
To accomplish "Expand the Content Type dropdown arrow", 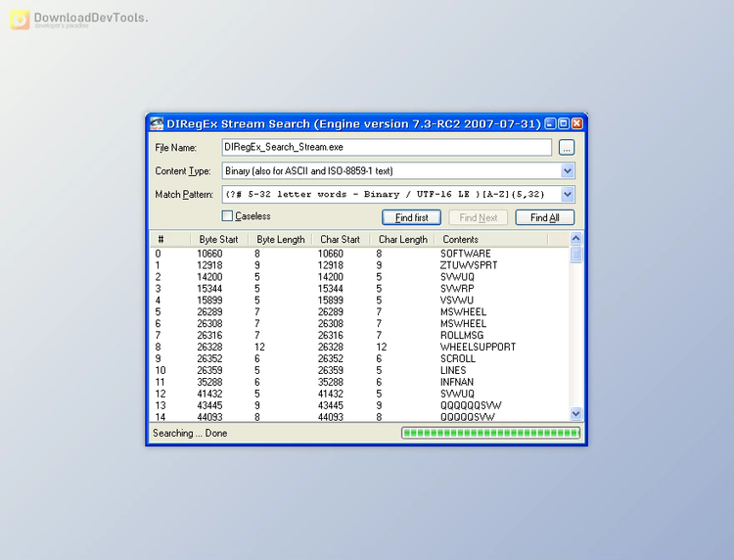I will (x=568, y=171).
